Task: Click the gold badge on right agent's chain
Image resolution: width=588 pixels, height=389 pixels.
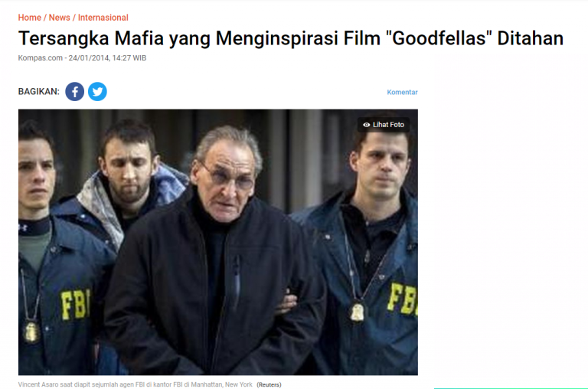Action: pyautogui.click(x=358, y=312)
